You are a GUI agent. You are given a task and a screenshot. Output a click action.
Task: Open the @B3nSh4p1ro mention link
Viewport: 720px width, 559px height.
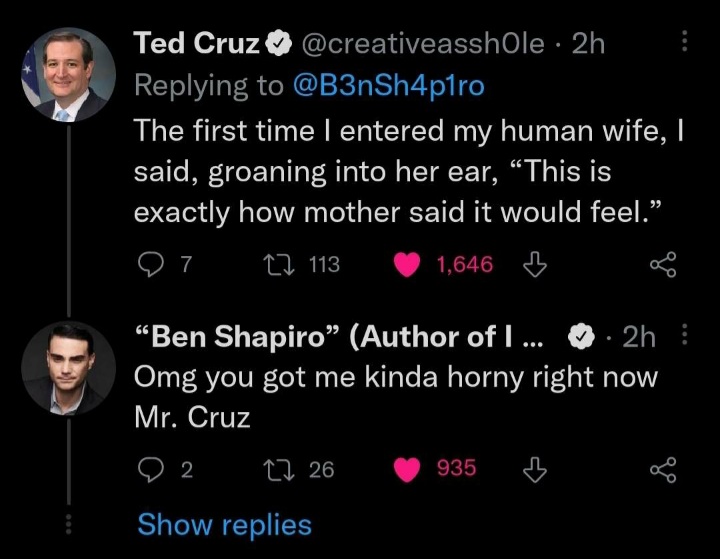click(389, 86)
